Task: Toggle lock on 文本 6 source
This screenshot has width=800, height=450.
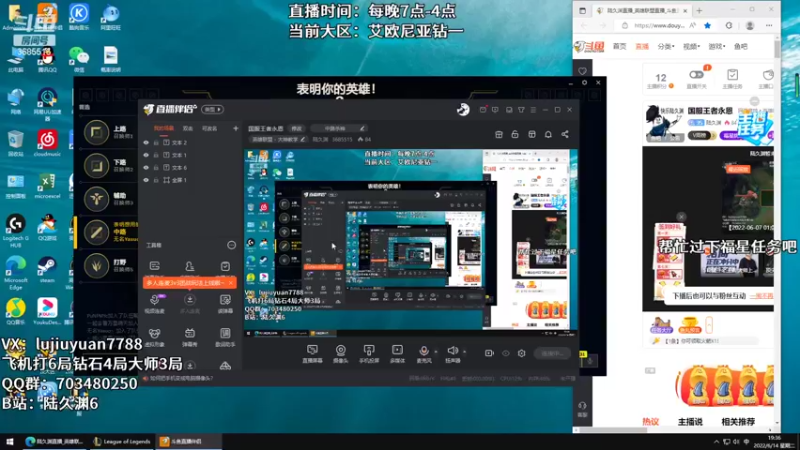Action: [x=156, y=168]
